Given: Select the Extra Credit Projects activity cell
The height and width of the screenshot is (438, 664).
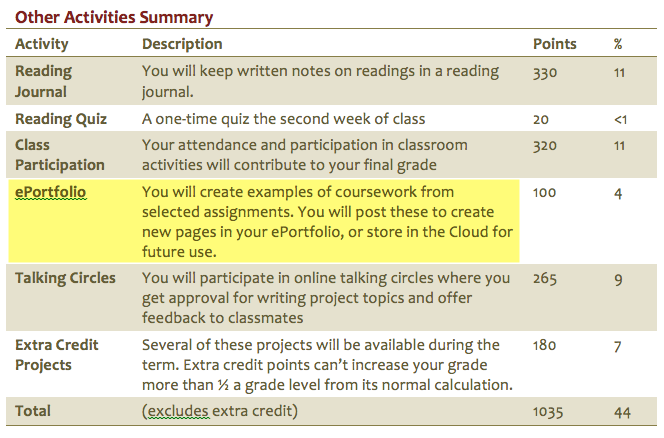Looking at the screenshot, I should [57, 355].
